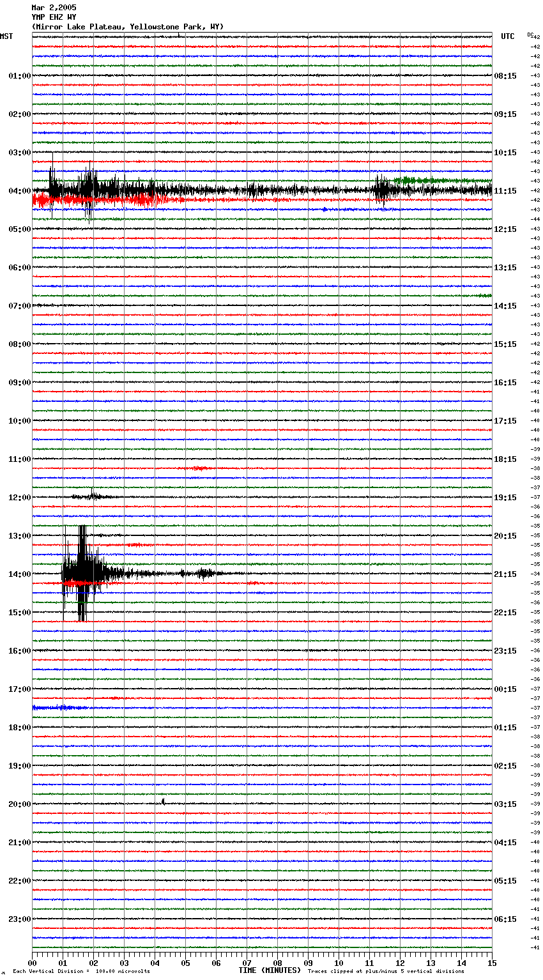Image resolution: width=543 pixels, height=980 pixels.
Task: Select the 06:00 MST time label
Action: 20,268
